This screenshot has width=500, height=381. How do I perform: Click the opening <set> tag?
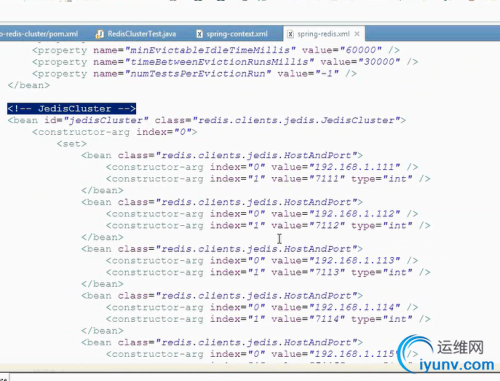[x=71, y=144]
